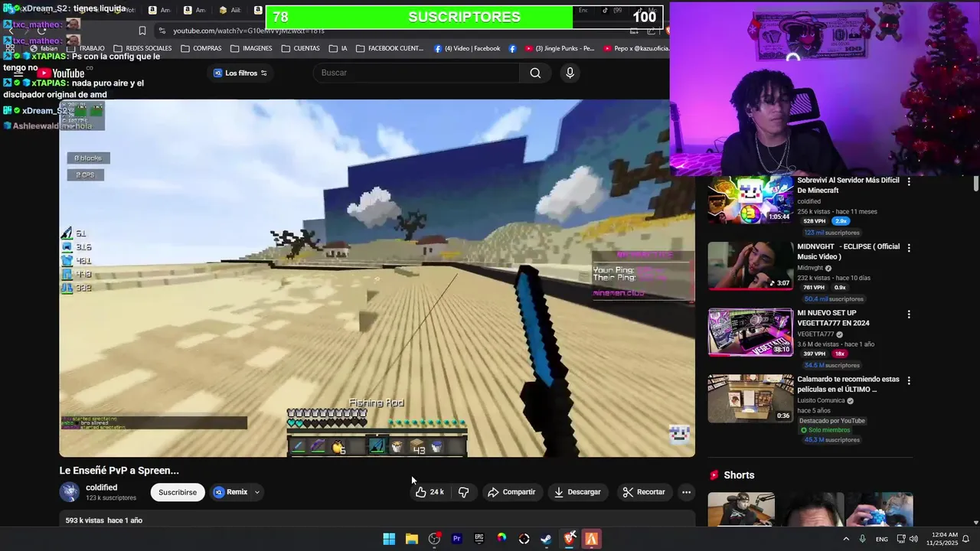Click taskbar microphone status icon
This screenshot has width=980, height=551.
pyautogui.click(x=863, y=539)
